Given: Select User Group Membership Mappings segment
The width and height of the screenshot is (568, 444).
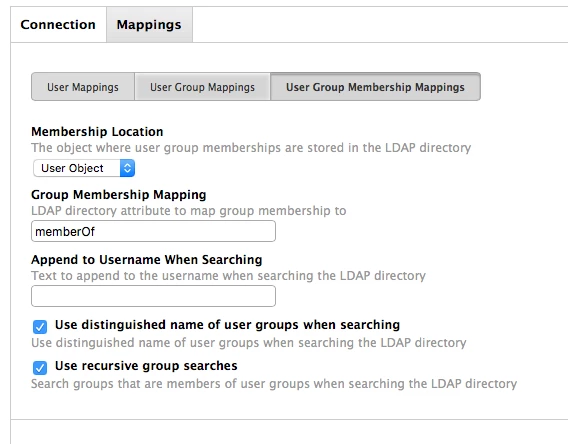Looking at the screenshot, I should coord(375,87).
